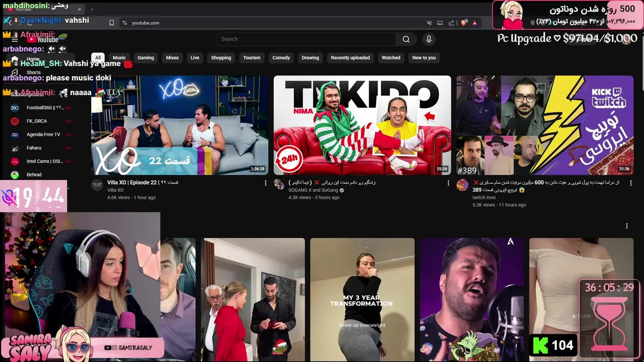The image size is (644, 362).
Task: Play the TEKIDO Nima 24h thumbnail
Action: pyautogui.click(x=362, y=125)
